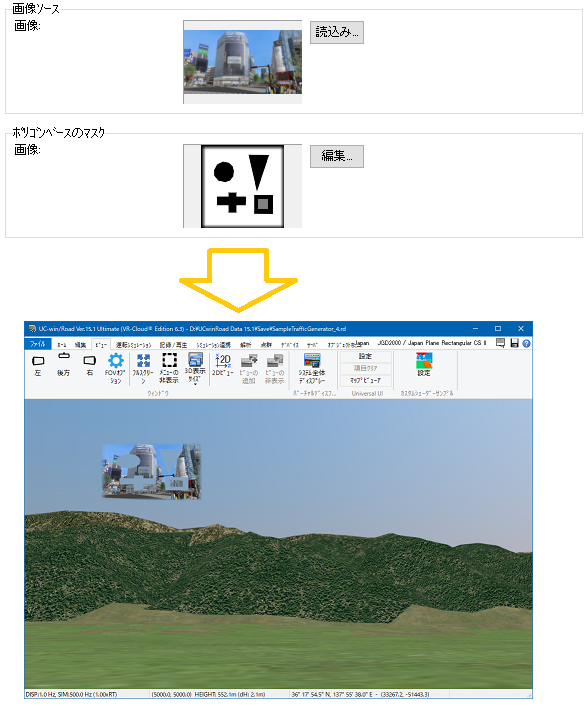Click the Universal UI マップビューア button
Screen dimensions: 588x707
(x=366, y=381)
